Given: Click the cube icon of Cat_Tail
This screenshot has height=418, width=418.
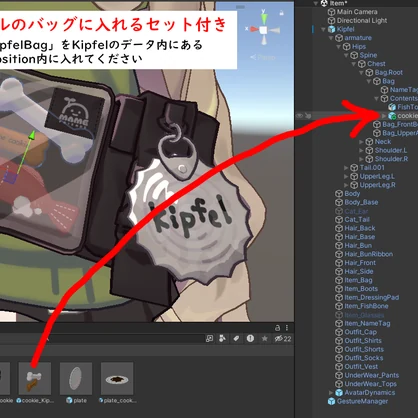Looking at the screenshot, I should 339,220.
